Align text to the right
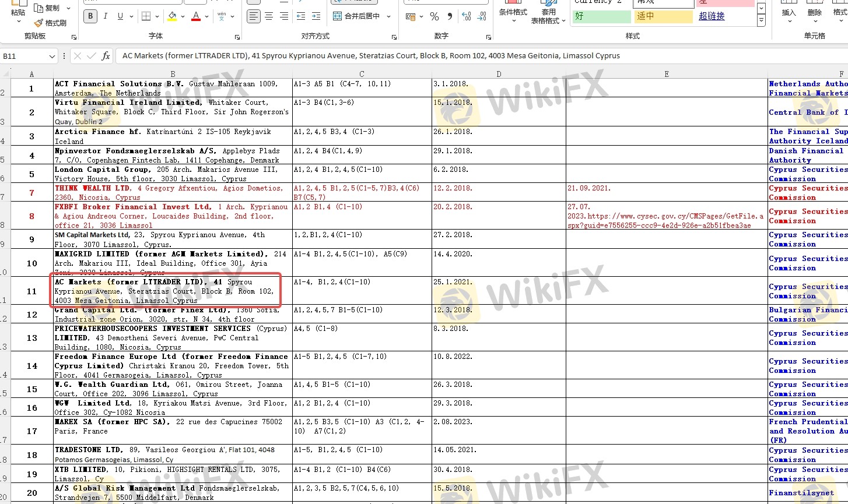The image size is (848, 504). click(284, 16)
